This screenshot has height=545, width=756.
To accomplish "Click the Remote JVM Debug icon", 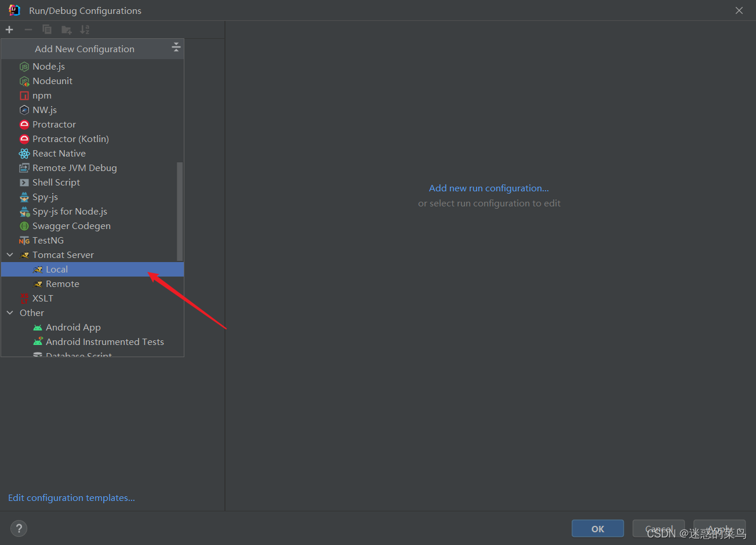I will tap(24, 168).
